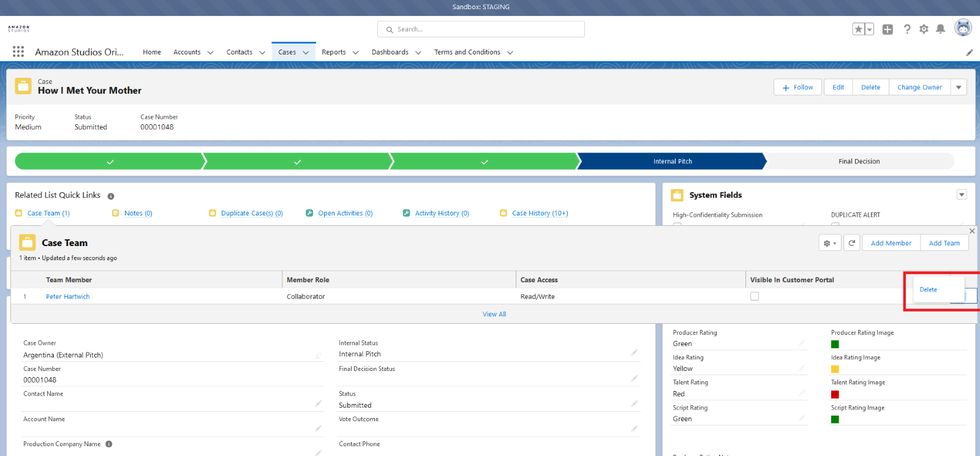This screenshot has height=456, width=980.
Task: Edit Contact Name pencil icon
Action: click(318, 404)
